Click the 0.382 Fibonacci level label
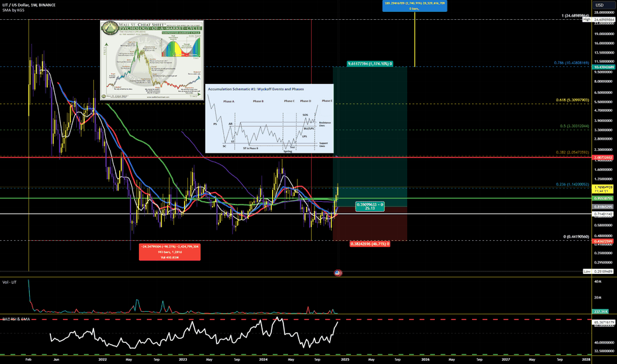Viewport: 617px width, 364px height. coord(573,152)
